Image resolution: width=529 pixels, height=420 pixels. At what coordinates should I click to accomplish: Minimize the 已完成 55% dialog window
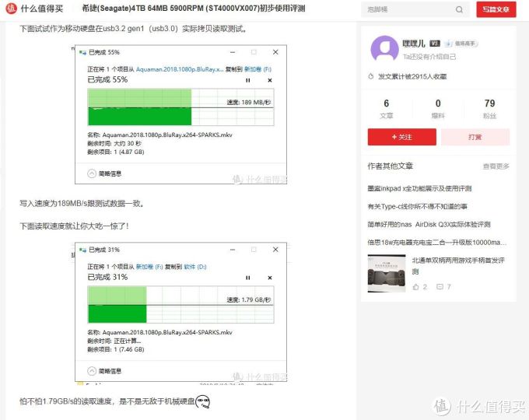tap(233, 52)
